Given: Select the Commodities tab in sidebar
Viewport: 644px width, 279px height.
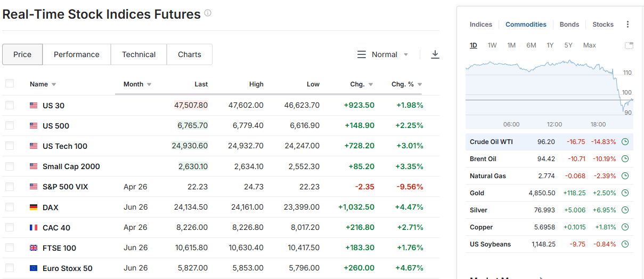Looking at the screenshot, I should (x=526, y=25).
